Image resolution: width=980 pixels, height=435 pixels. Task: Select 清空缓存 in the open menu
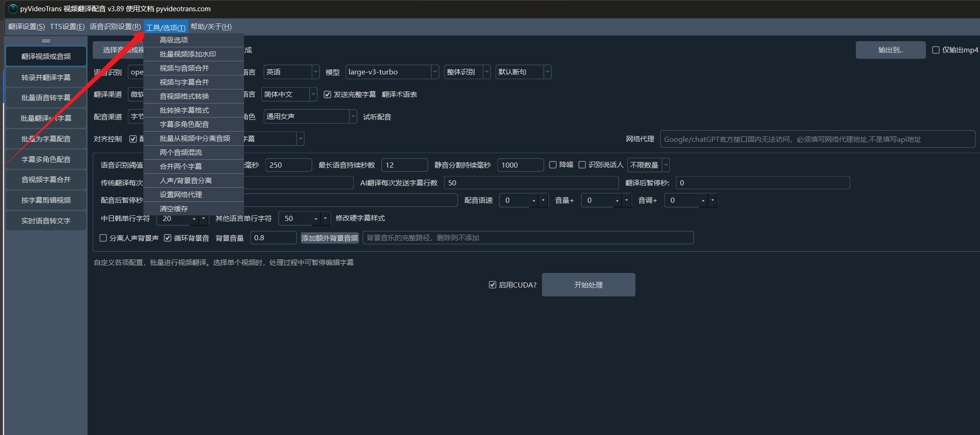point(173,208)
